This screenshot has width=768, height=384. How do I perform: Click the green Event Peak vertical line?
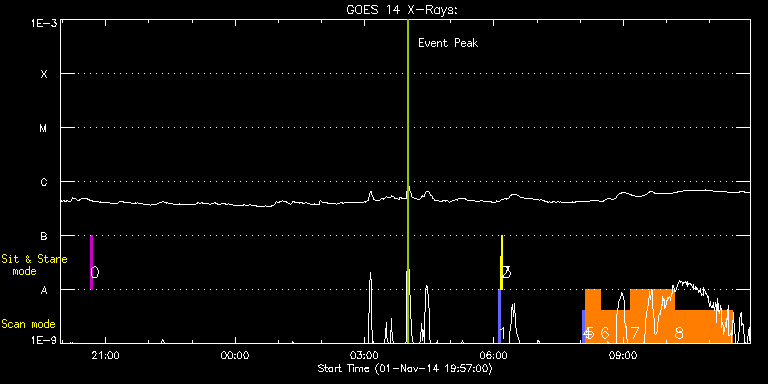click(408, 181)
